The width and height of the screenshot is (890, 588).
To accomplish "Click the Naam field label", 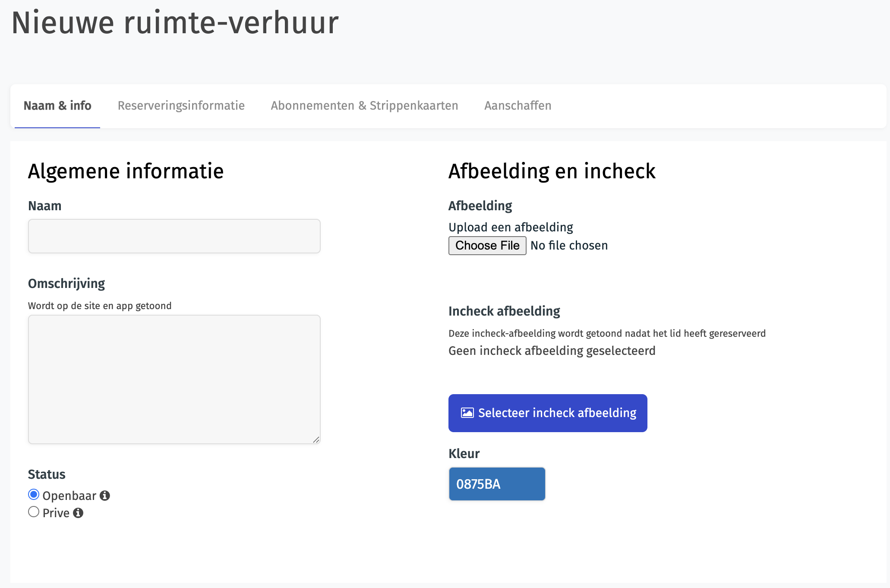I will [45, 206].
